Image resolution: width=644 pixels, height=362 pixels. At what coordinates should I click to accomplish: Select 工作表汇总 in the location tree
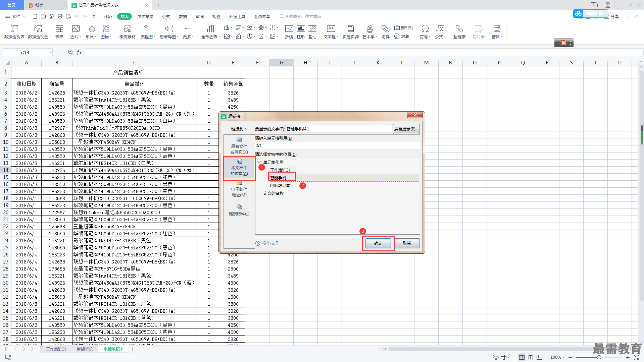280,170
